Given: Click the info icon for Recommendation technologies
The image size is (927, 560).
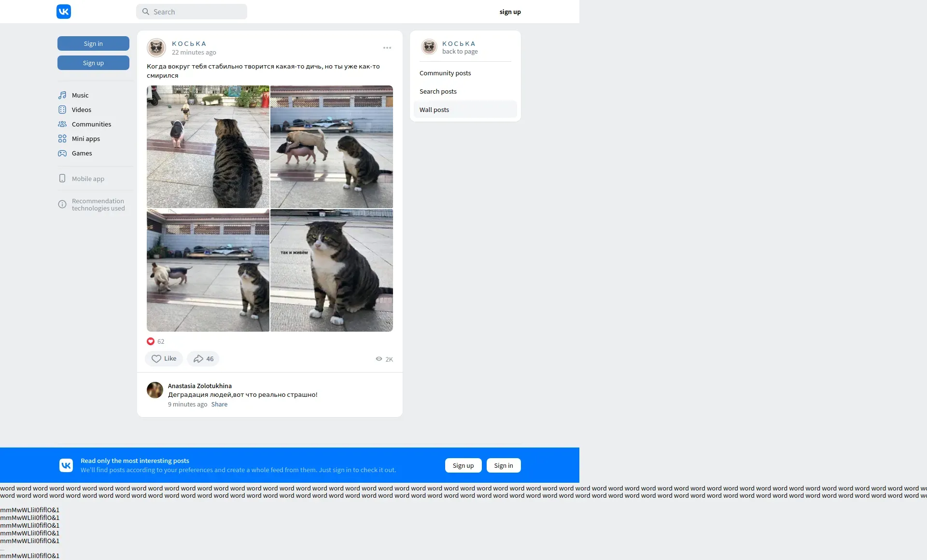Looking at the screenshot, I should pyautogui.click(x=62, y=205).
